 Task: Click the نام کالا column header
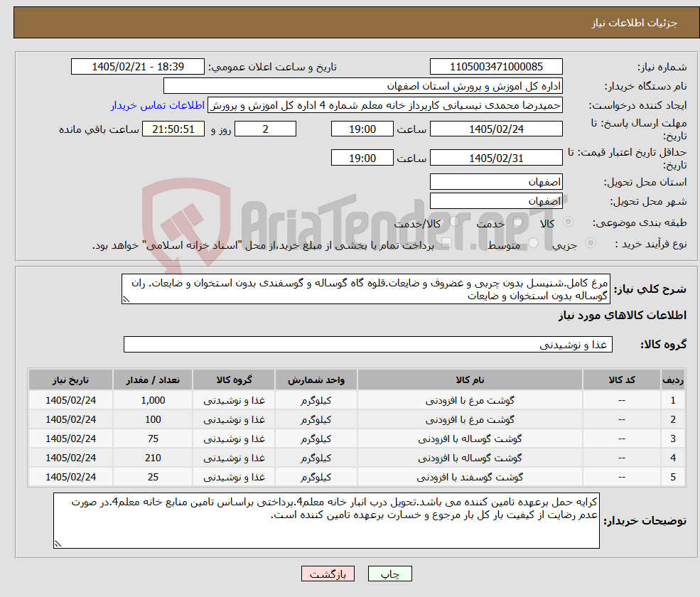pos(470,380)
